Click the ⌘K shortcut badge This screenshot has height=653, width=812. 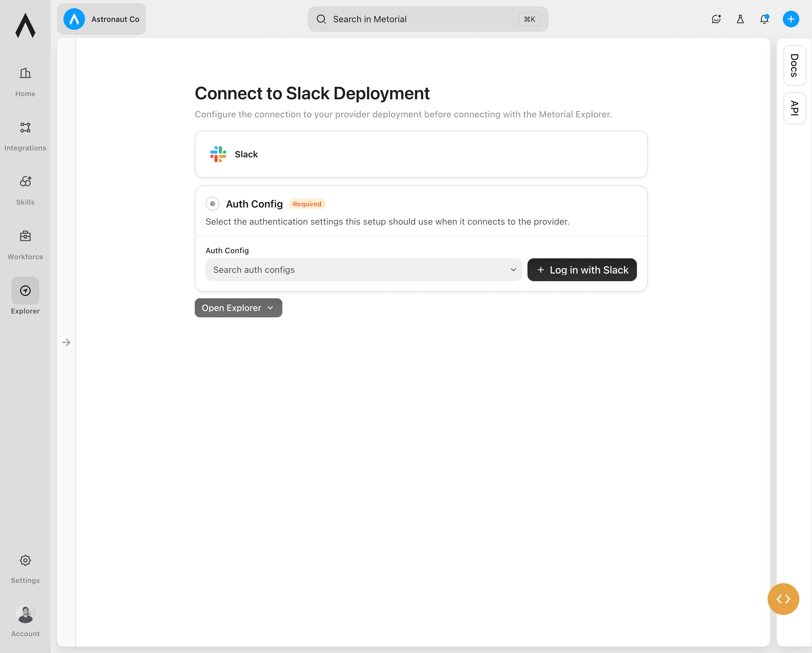point(529,19)
